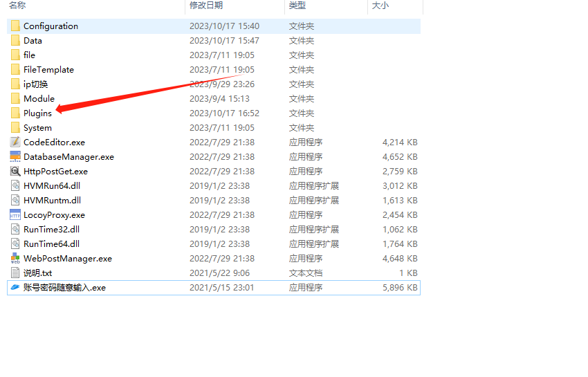Click the FileTemplate folder icon
Screen dimensions: 588x377
pyautogui.click(x=15, y=69)
